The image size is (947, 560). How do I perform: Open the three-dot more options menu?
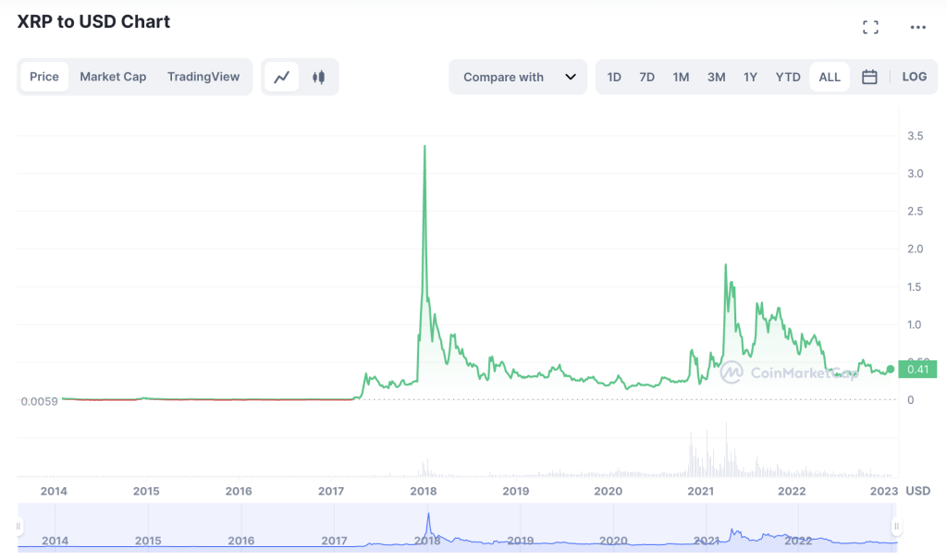917,27
